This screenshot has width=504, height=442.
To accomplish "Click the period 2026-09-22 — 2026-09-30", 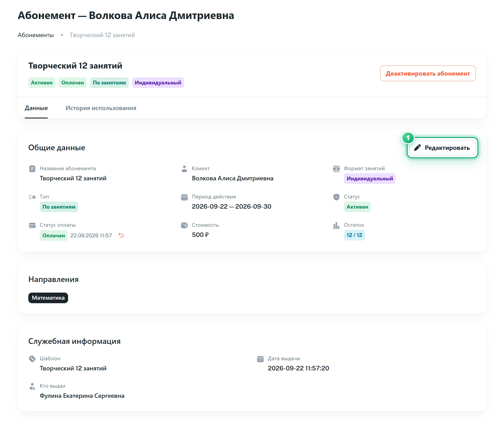I will pyautogui.click(x=231, y=206).
